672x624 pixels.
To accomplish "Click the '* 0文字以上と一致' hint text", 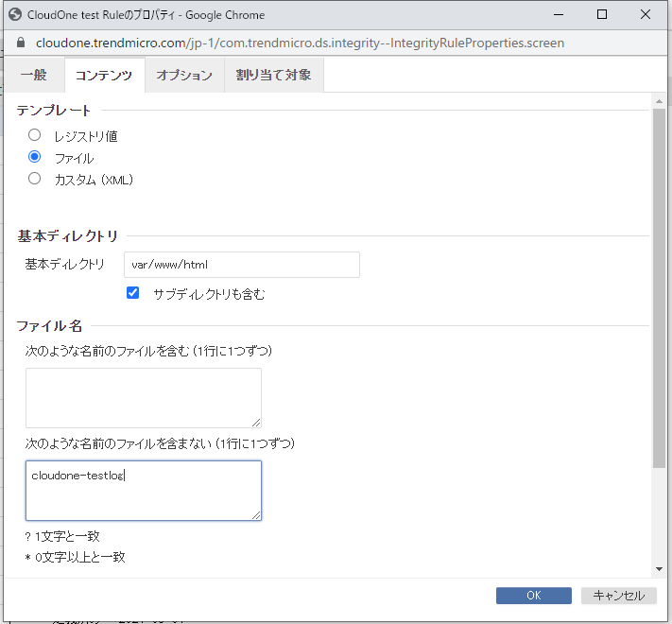I will point(76,557).
